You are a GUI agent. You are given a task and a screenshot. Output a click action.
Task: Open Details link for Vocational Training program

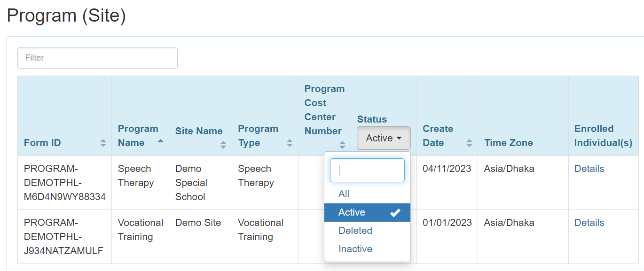point(589,223)
